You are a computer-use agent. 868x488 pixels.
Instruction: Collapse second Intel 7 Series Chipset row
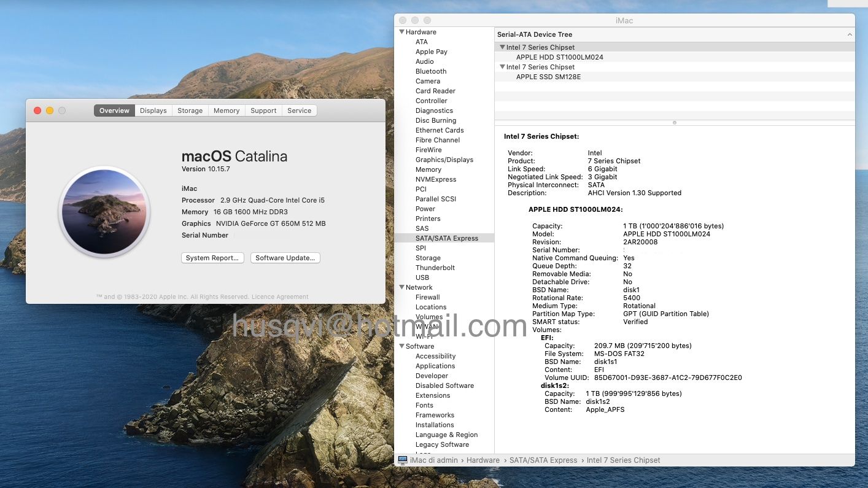pyautogui.click(x=502, y=67)
